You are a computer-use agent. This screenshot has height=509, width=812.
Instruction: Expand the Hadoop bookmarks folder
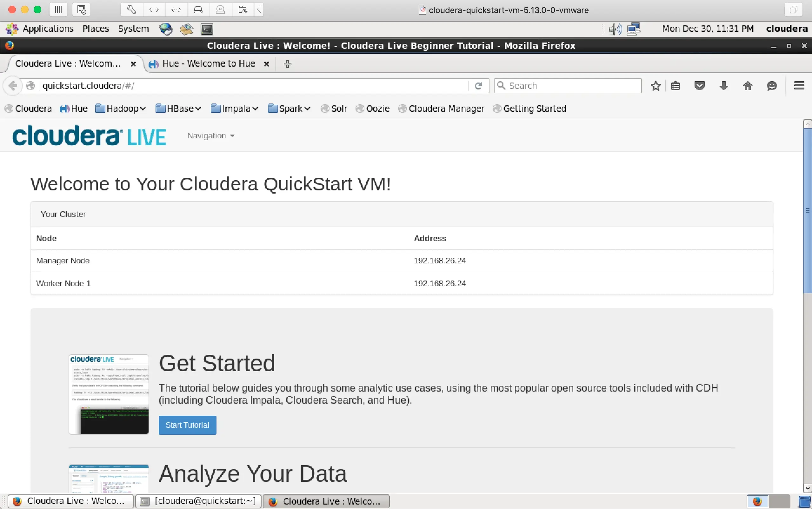coord(121,109)
